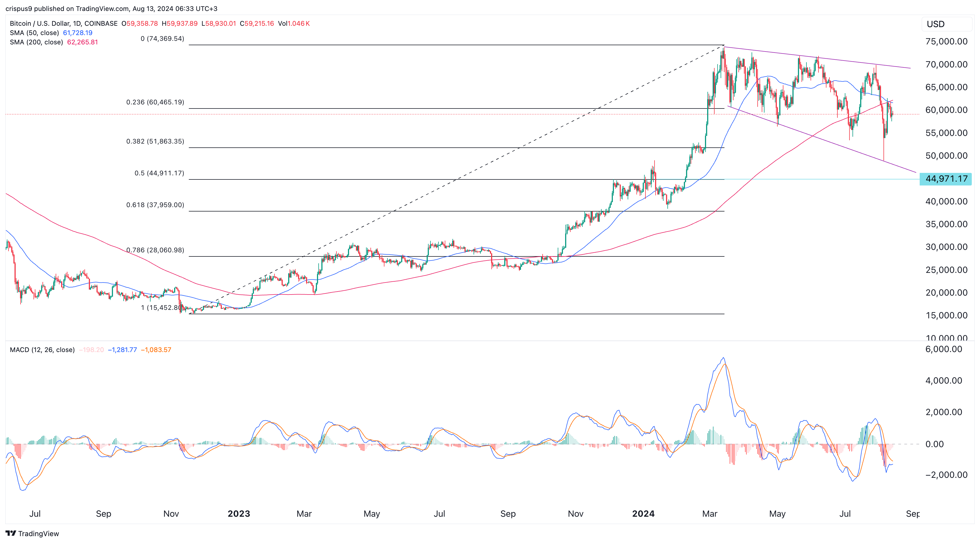Click the H59,937.89 high price value
Image resolution: width=980 pixels, height=543 pixels.
tap(180, 23)
